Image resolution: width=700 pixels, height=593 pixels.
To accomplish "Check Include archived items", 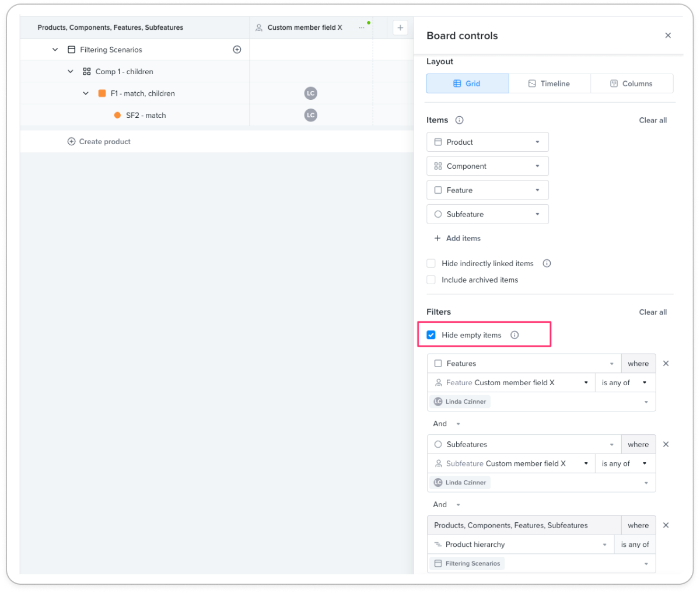I will 431,280.
